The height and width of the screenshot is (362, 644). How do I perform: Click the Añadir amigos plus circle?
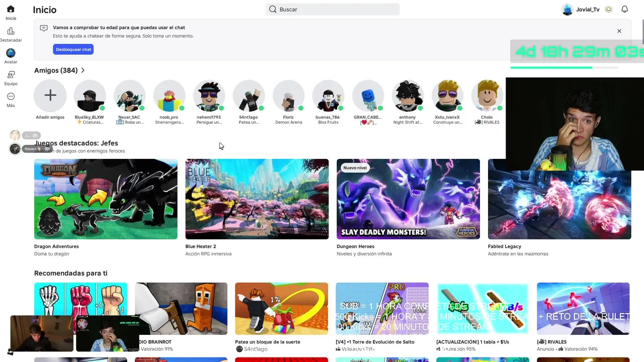50,96
